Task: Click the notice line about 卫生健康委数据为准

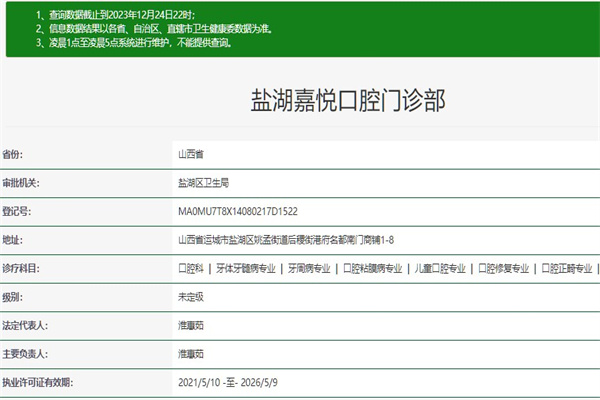Action: (154, 29)
